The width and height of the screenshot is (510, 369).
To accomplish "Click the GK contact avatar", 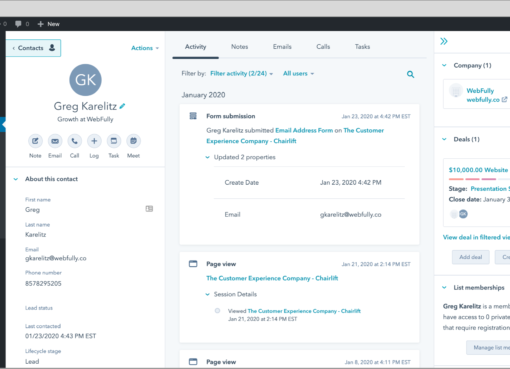I will point(85,80).
